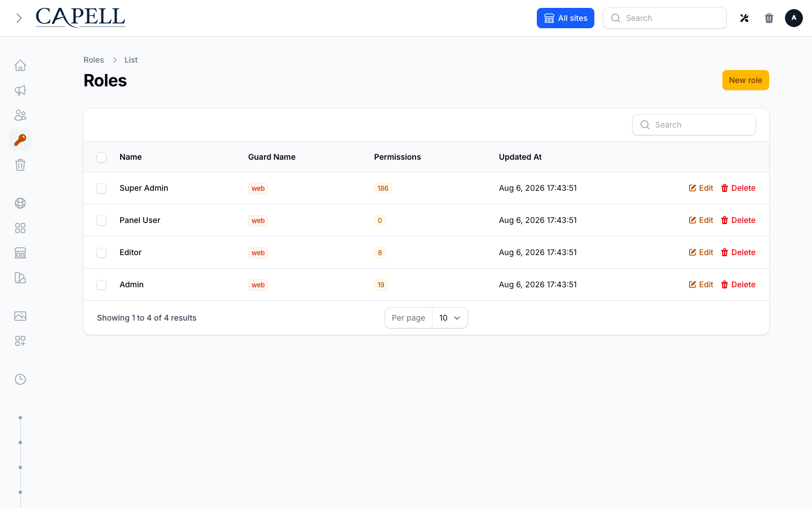Open the clock history sidebar icon
Screen dimensions: 812x508
tap(20, 379)
